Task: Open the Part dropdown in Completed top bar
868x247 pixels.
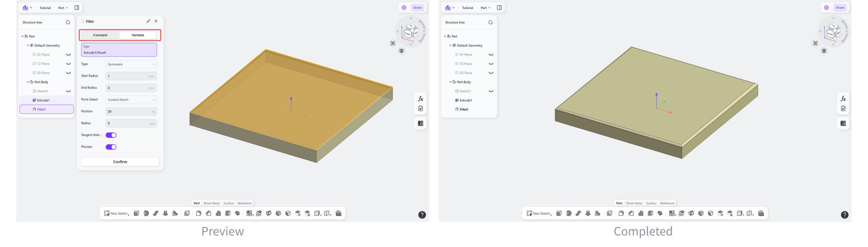Action: coord(486,8)
